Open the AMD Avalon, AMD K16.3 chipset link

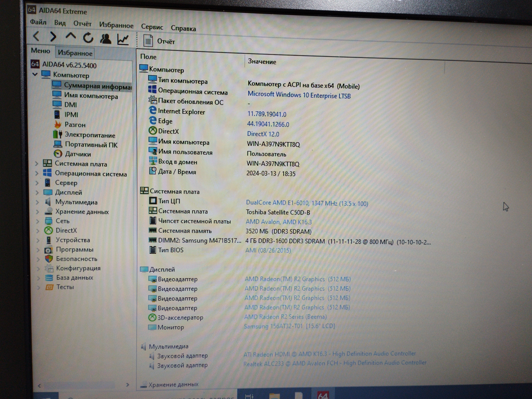coord(279,222)
